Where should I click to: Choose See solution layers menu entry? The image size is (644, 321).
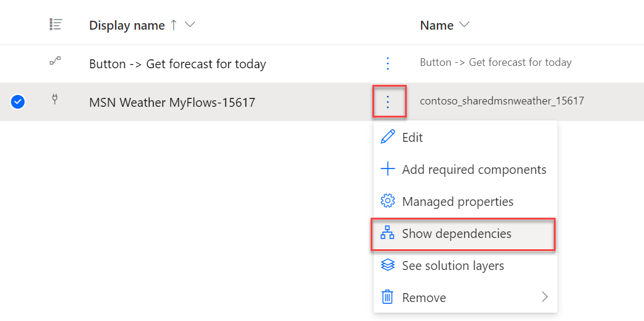(465, 266)
